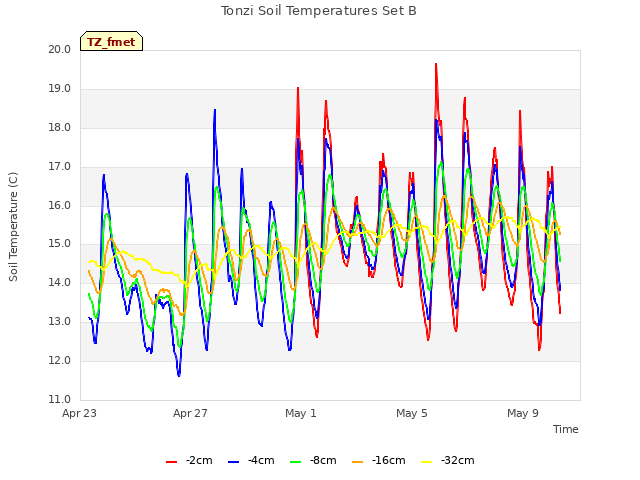640x480 pixels.
Task: Click the May 9 x-axis tick label
Action: [523, 413]
